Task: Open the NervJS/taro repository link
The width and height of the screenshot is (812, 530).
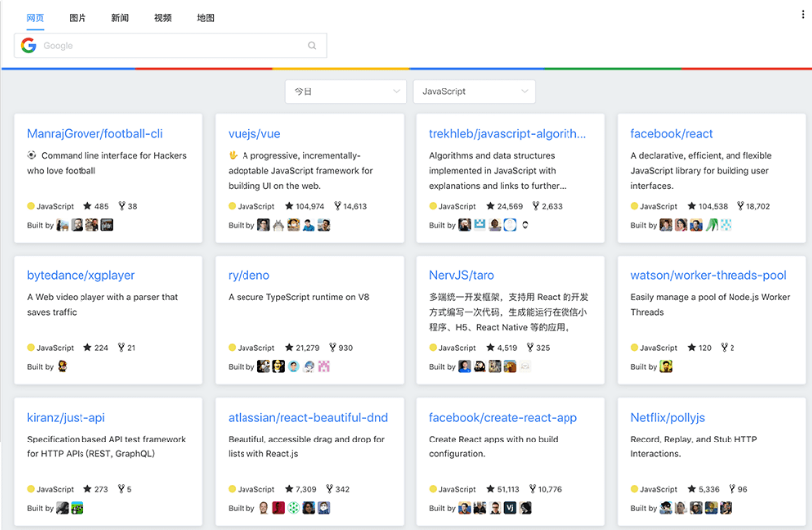Action: 461,275
